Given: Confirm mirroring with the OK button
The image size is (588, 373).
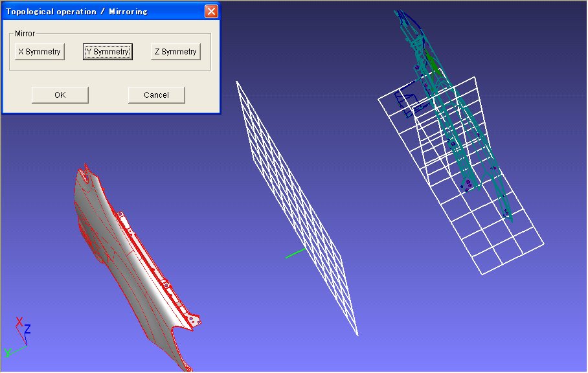Looking at the screenshot, I should tap(60, 95).
